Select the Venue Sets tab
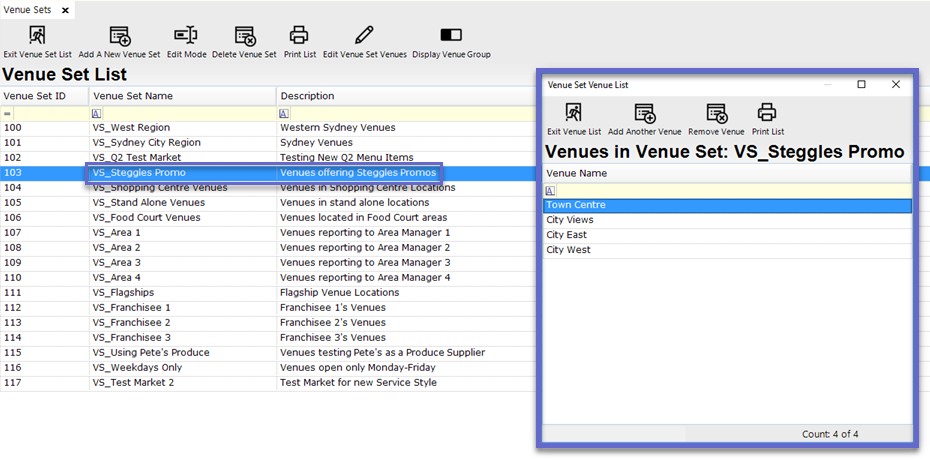This screenshot has height=460, width=930. (27, 10)
